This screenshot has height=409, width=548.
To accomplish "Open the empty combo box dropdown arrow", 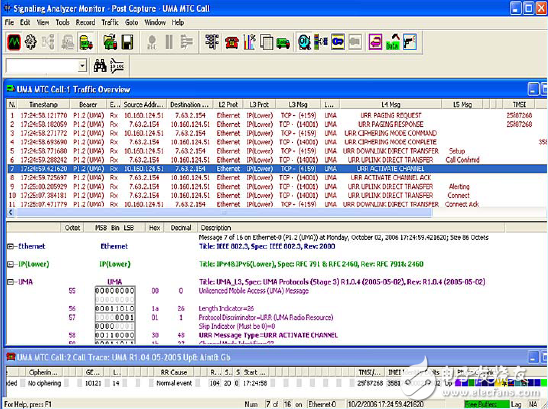I will click(x=82, y=66).
